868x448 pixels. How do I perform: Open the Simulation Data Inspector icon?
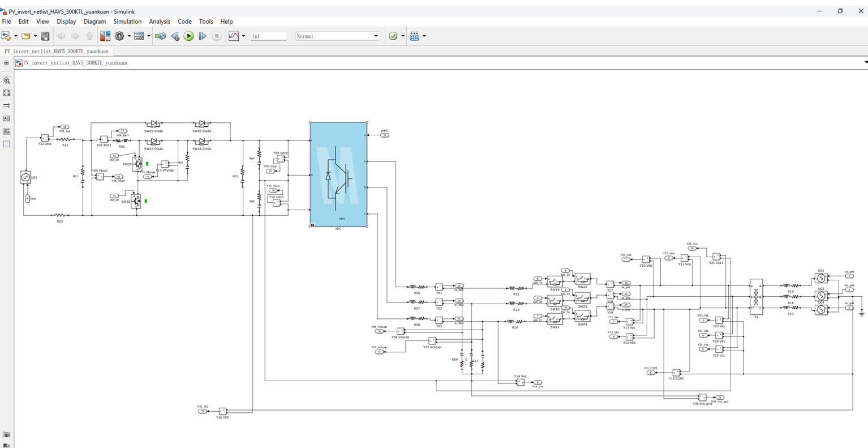point(234,36)
